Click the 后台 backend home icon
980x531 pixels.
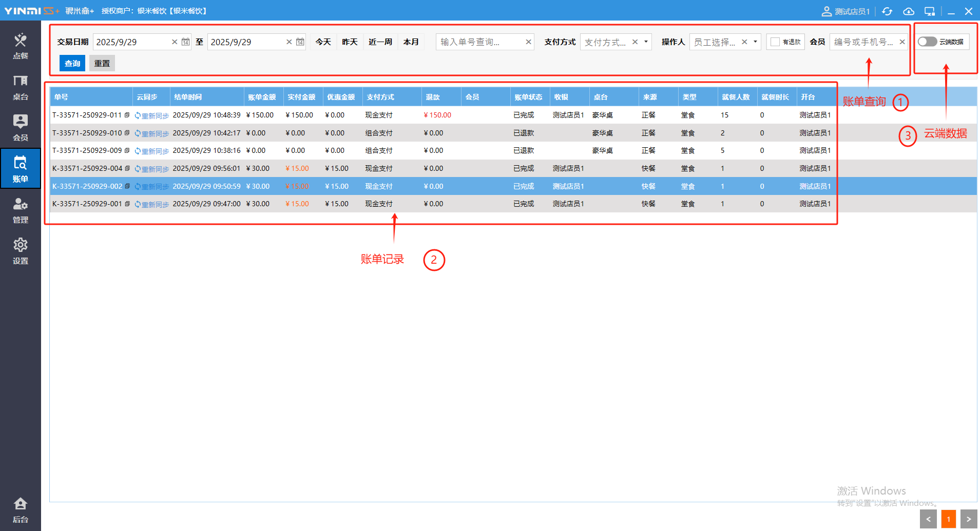tap(20, 510)
